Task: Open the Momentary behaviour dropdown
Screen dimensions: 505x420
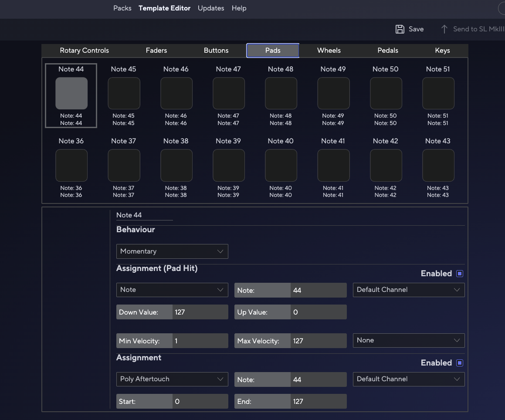Action: click(172, 251)
